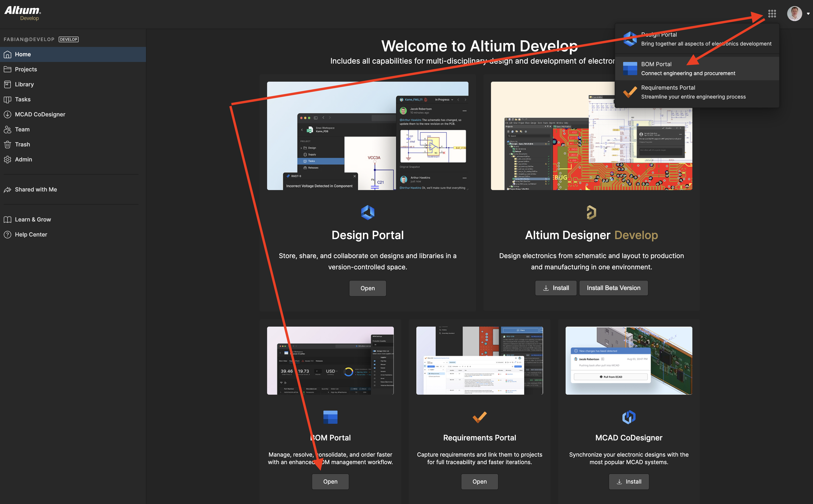Click the Design Portal card logo icon
813x504 pixels.
(x=368, y=213)
